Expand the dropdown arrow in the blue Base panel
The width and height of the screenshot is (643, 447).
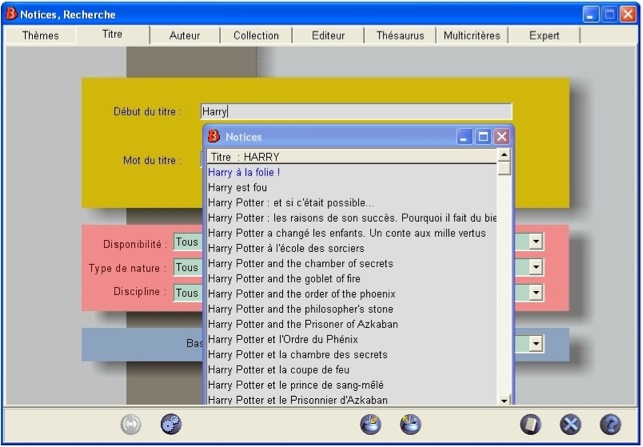pyautogui.click(x=536, y=344)
